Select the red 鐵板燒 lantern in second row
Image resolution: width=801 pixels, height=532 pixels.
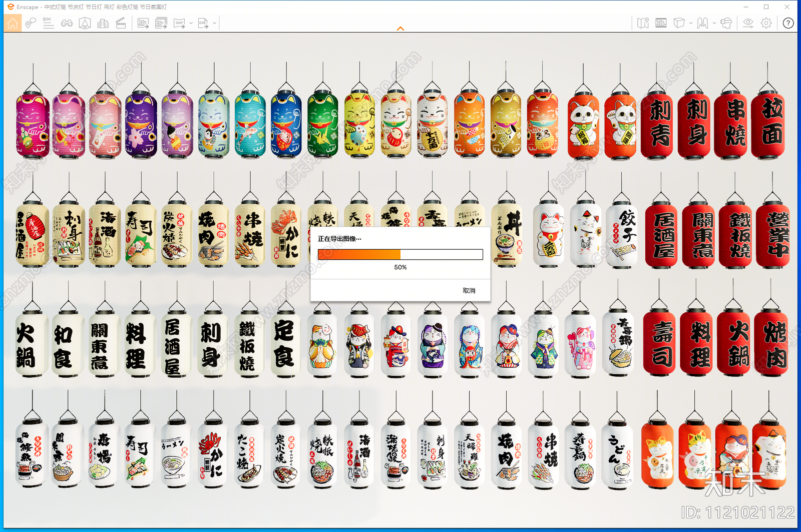pos(735,235)
